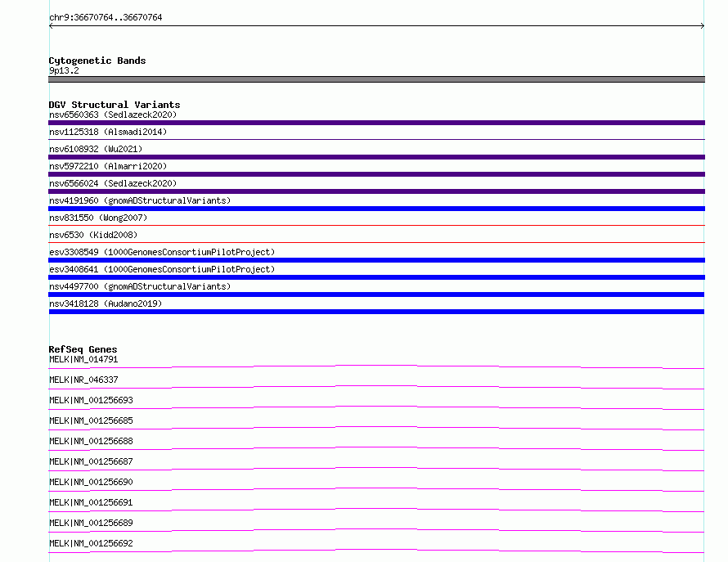The height and width of the screenshot is (562, 728).
Task: Open variant nsv5972210 (Almarri2020) label
Action: [108, 166]
